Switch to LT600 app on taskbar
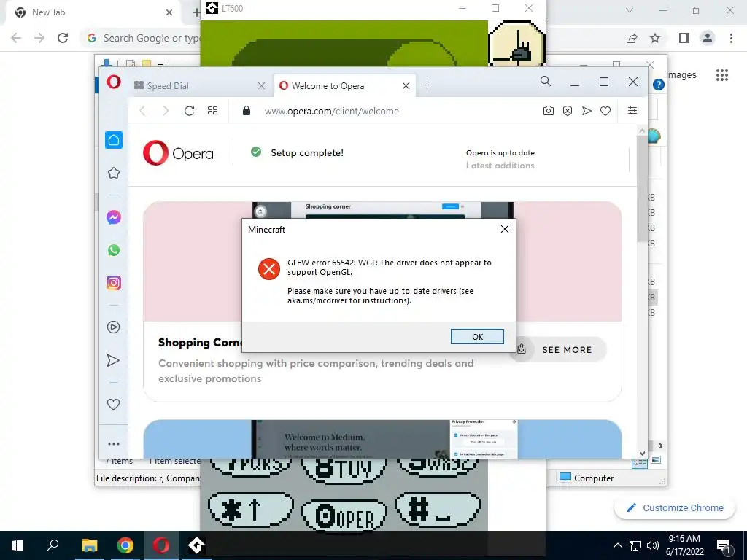 point(196,545)
